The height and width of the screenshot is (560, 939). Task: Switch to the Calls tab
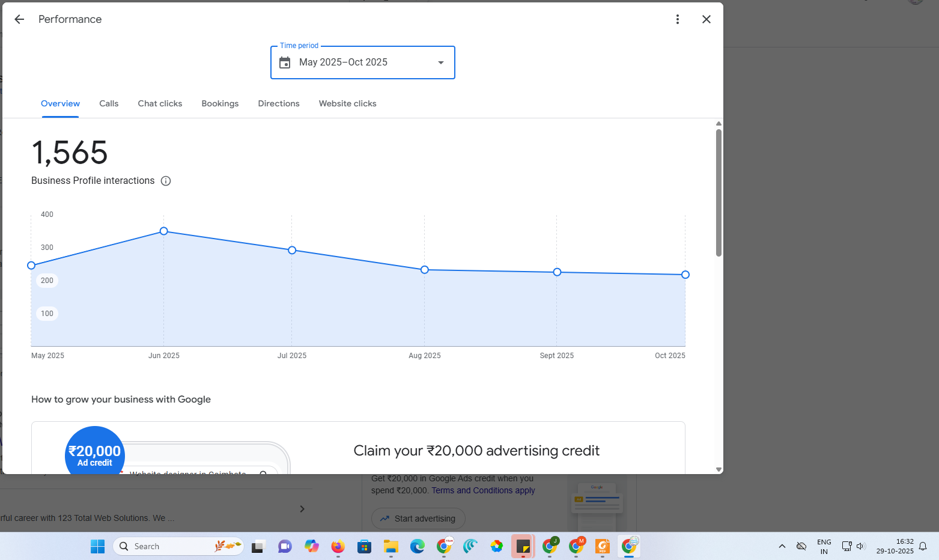109,103
